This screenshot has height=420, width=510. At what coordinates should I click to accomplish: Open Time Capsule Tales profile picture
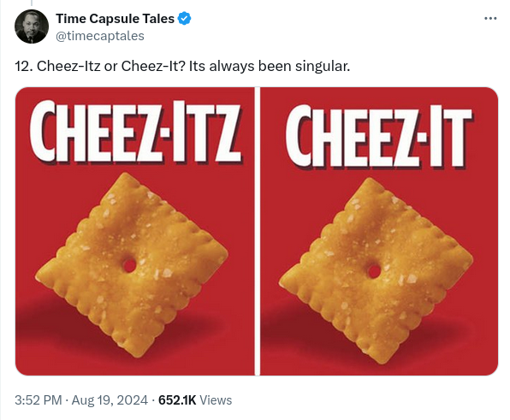32,27
